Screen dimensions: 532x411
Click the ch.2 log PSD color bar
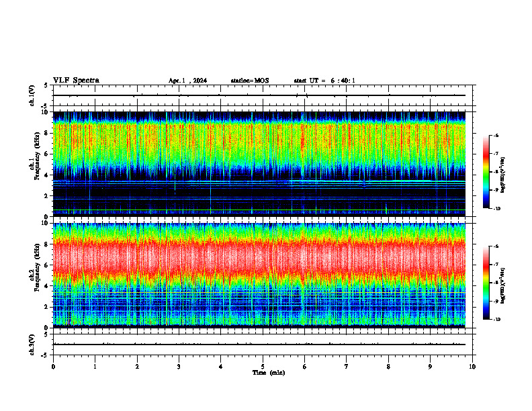coord(486,283)
